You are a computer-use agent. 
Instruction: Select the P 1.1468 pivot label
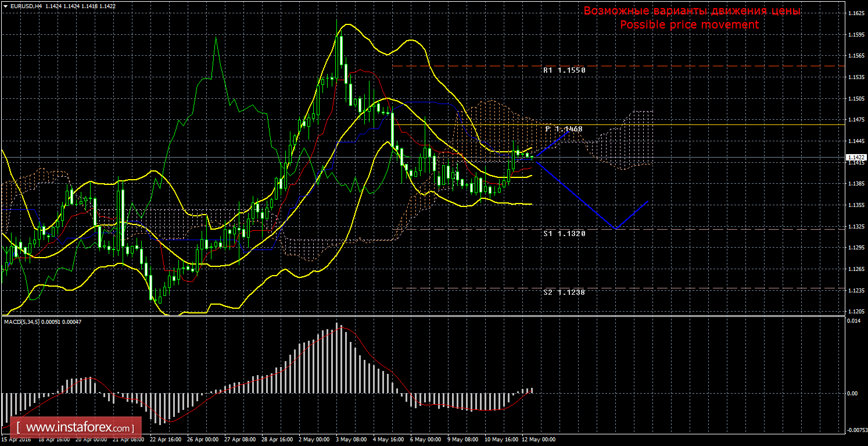(564, 129)
